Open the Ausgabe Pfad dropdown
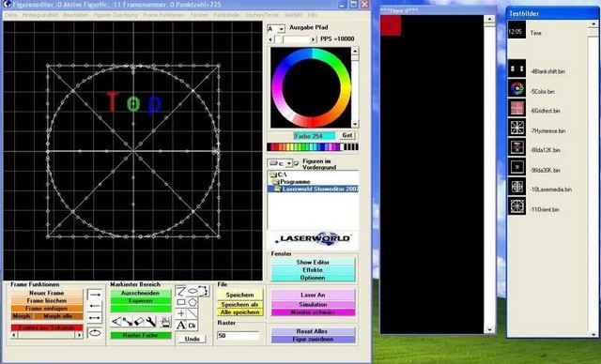This screenshot has width=601, height=364. click(276, 29)
